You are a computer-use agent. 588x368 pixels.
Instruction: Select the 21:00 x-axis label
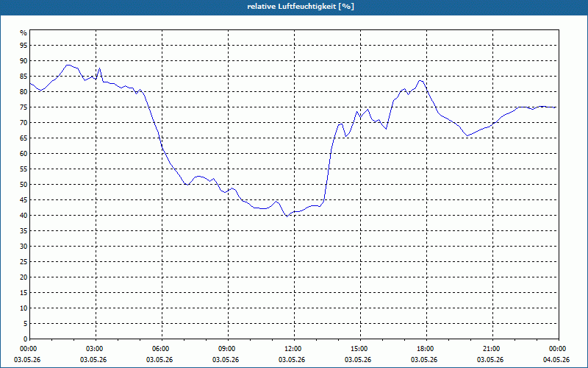(x=492, y=349)
